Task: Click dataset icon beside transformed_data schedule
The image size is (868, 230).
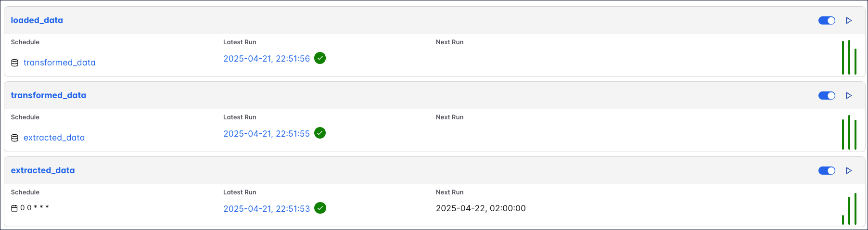Action: click(x=15, y=63)
